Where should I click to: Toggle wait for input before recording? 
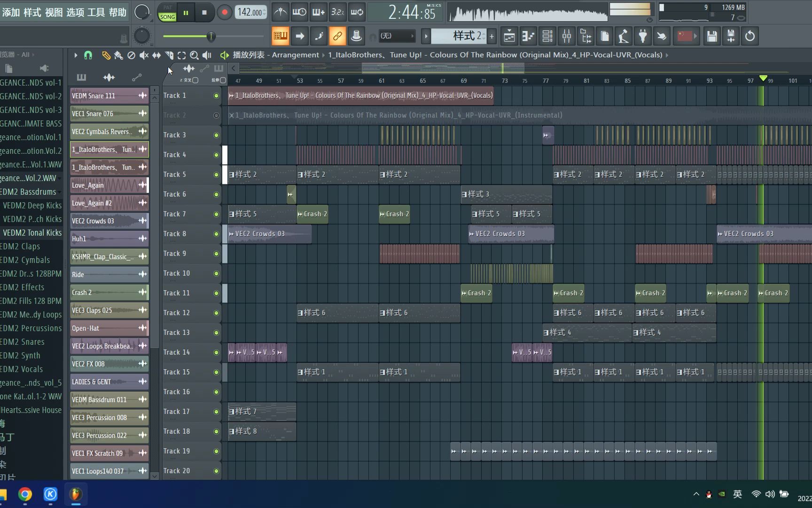click(299, 12)
